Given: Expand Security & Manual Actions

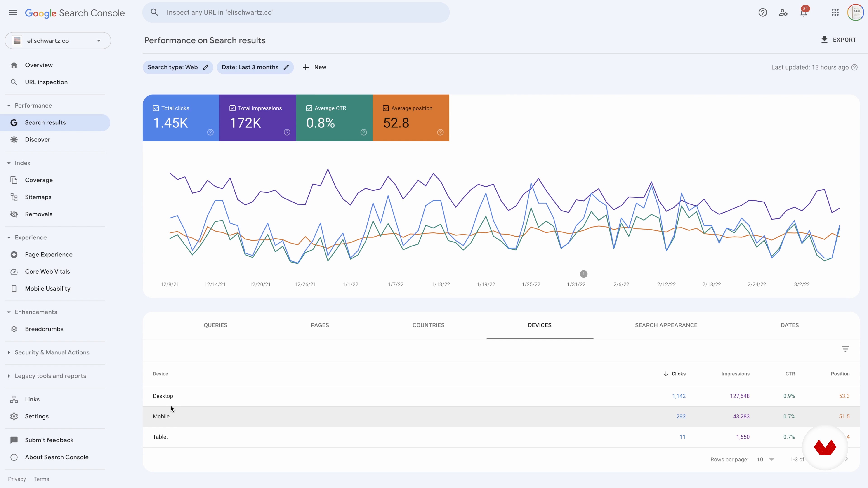Looking at the screenshot, I should (9, 353).
